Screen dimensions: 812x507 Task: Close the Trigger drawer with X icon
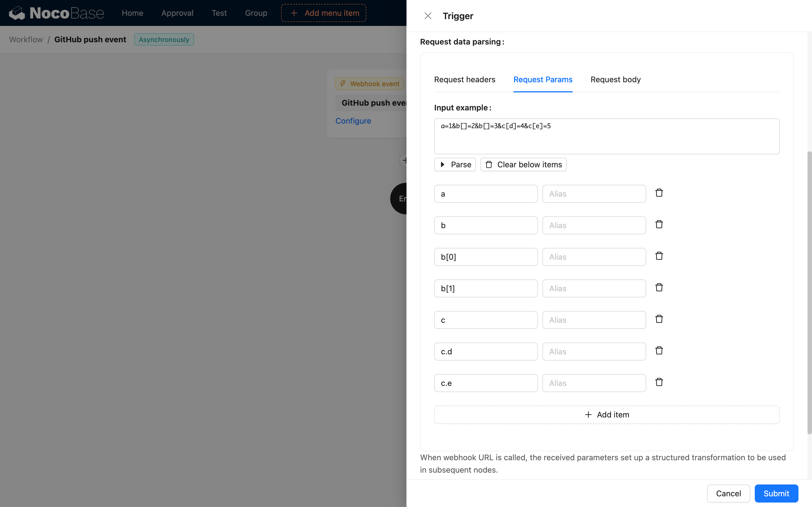pyautogui.click(x=427, y=16)
